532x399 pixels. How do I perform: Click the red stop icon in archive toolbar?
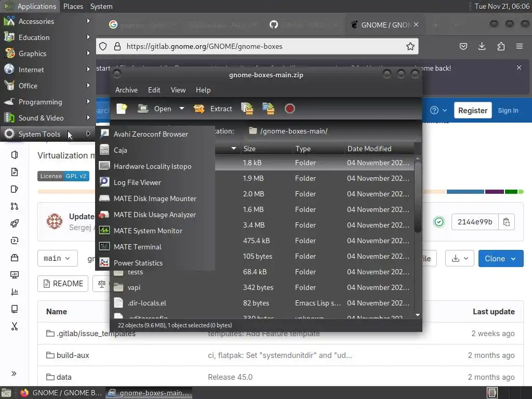click(x=289, y=109)
